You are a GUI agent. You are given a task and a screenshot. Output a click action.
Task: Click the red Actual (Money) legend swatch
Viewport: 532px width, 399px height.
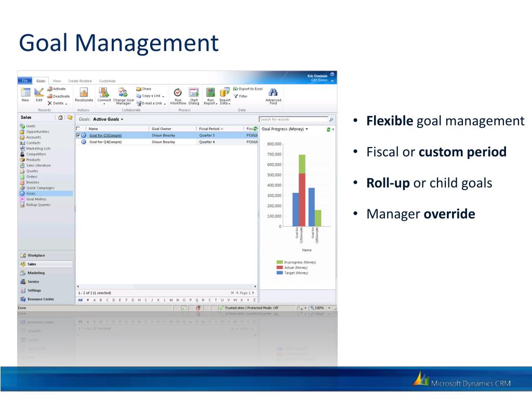[x=280, y=268]
